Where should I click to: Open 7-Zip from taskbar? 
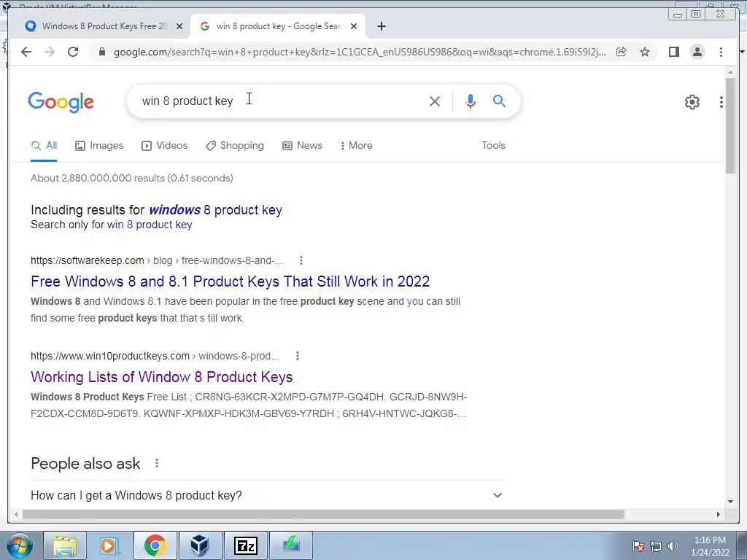coord(246,545)
